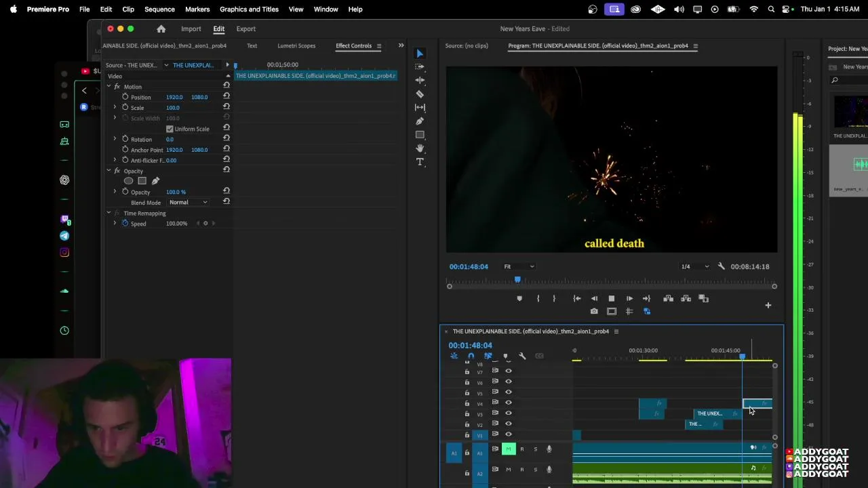The image size is (868, 488).
Task: Export frame with camera icon
Action: 594,311
